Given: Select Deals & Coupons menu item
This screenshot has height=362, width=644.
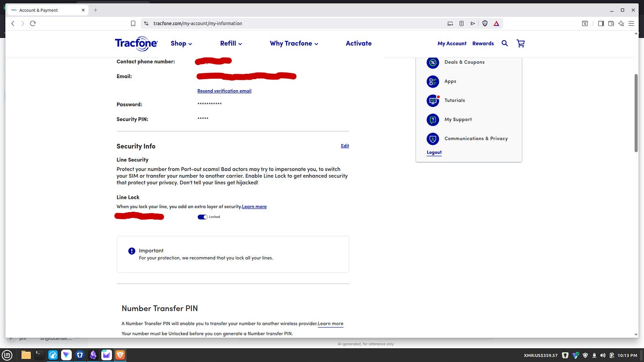Looking at the screenshot, I should [464, 62].
